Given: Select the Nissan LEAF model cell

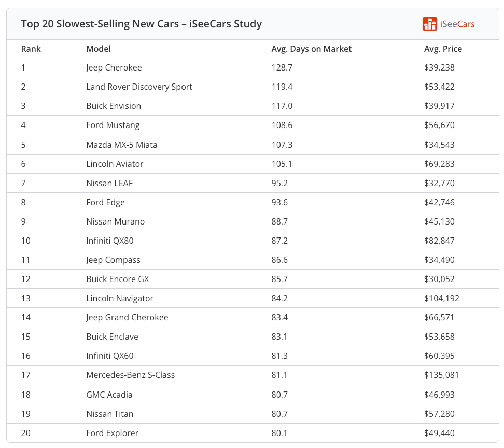Looking at the screenshot, I should [110, 183].
